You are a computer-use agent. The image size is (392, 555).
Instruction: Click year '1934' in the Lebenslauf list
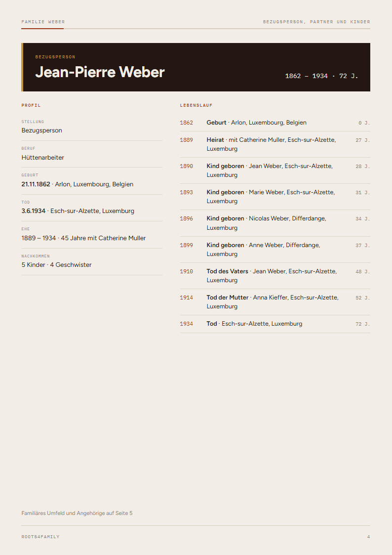186,324
